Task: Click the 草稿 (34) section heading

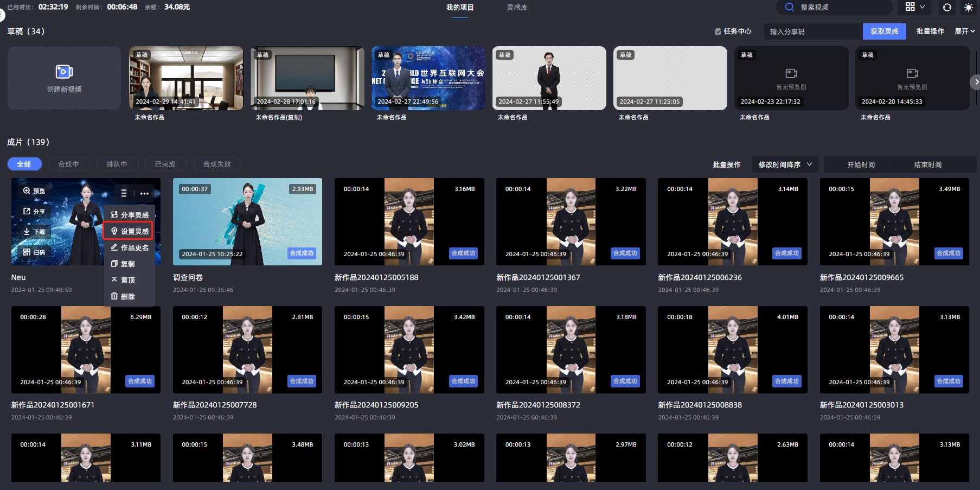Action: tap(25, 31)
